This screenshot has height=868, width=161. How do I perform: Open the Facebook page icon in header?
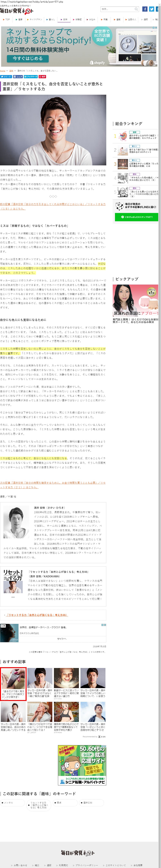[145, 9]
